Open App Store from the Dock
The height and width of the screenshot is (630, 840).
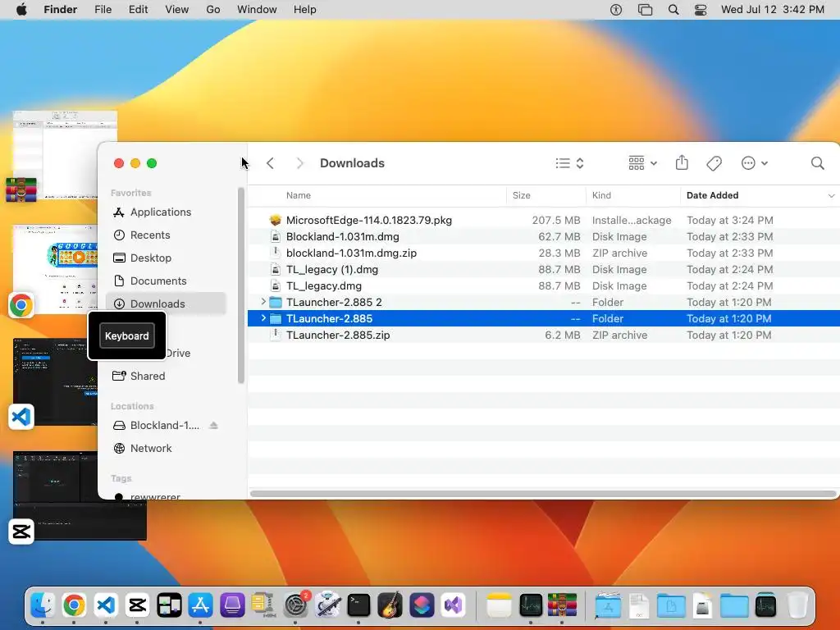coord(200,605)
